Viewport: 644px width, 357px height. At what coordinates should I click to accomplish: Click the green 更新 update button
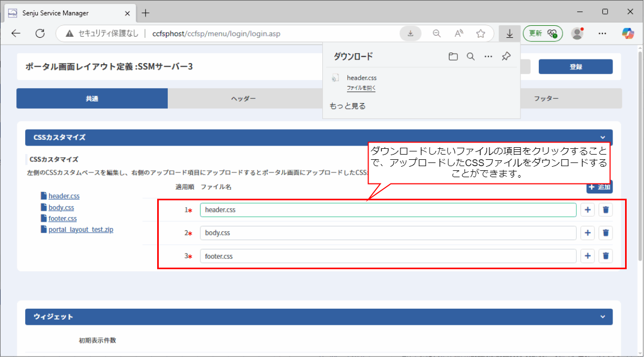(543, 34)
